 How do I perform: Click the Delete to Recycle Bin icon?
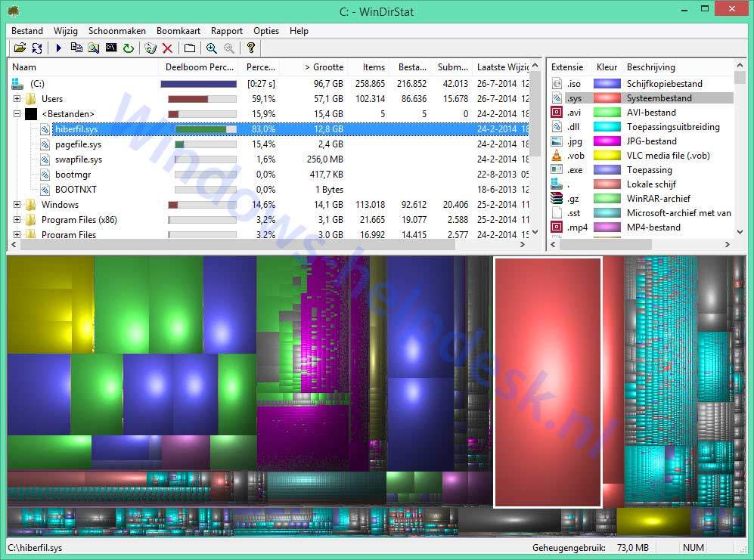150,48
